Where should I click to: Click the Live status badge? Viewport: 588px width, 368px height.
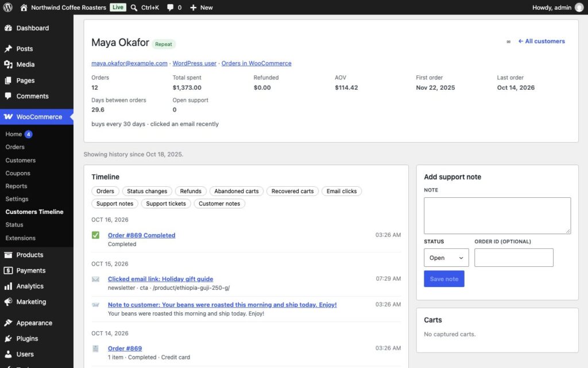click(118, 7)
